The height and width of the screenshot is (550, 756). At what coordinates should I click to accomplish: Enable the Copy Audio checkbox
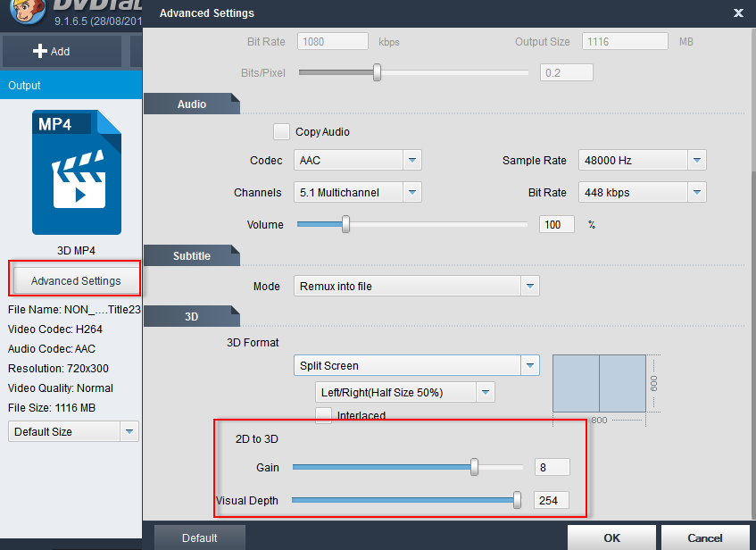point(282,132)
